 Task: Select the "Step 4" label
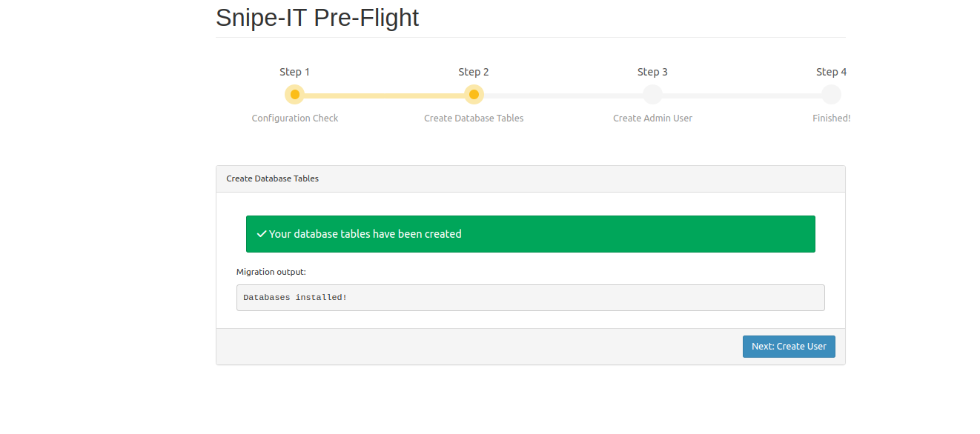pos(831,72)
